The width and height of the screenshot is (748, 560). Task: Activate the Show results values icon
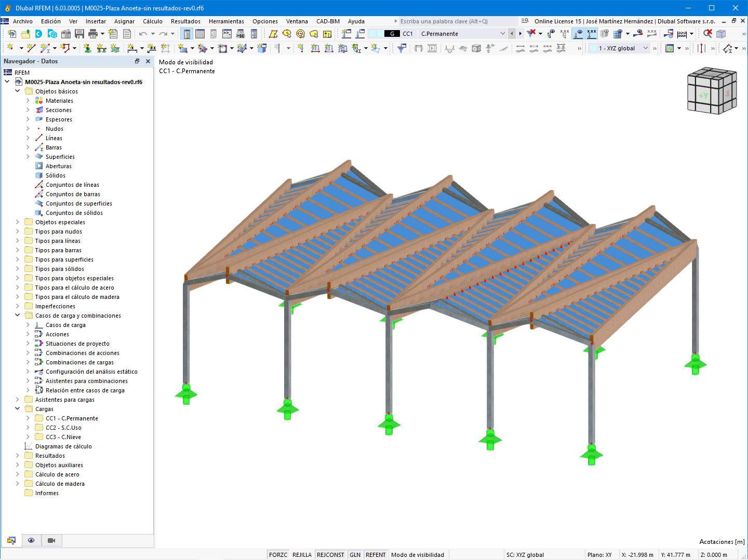tap(592, 33)
